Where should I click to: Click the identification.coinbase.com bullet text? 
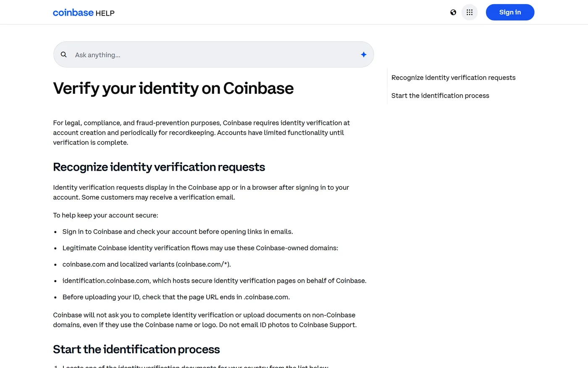pyautogui.click(x=214, y=281)
